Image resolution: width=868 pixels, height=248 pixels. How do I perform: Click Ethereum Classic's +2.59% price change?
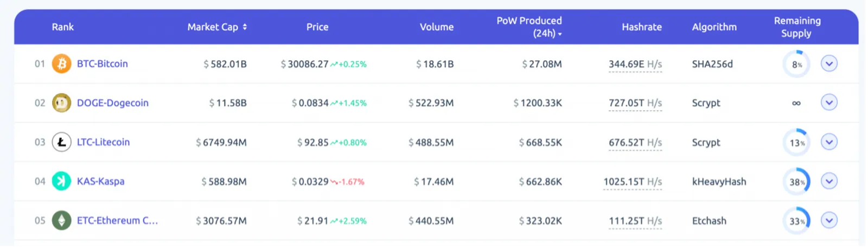coord(353,221)
